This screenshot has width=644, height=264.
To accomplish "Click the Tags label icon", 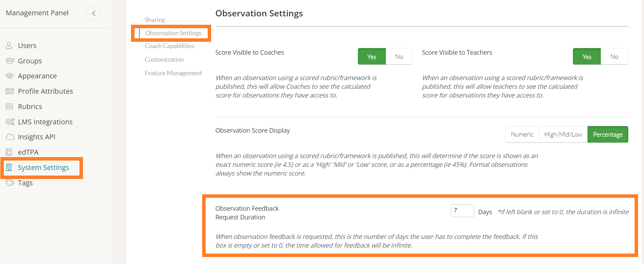I will [x=10, y=183].
